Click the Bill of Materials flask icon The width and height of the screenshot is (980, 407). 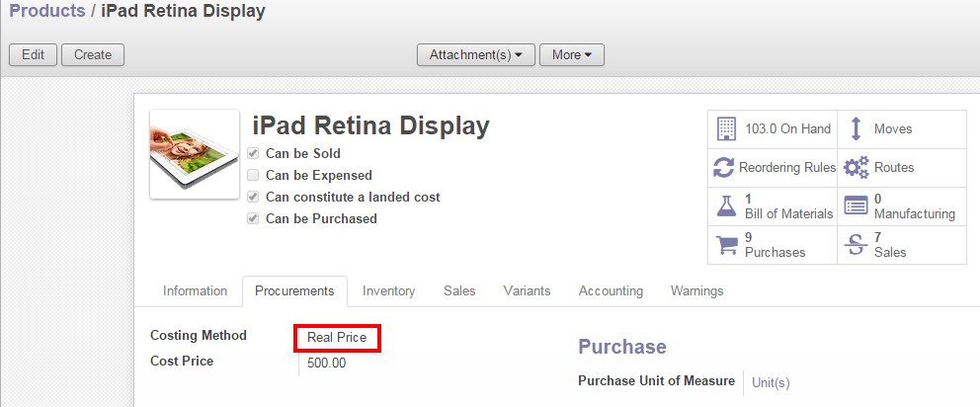[726, 206]
